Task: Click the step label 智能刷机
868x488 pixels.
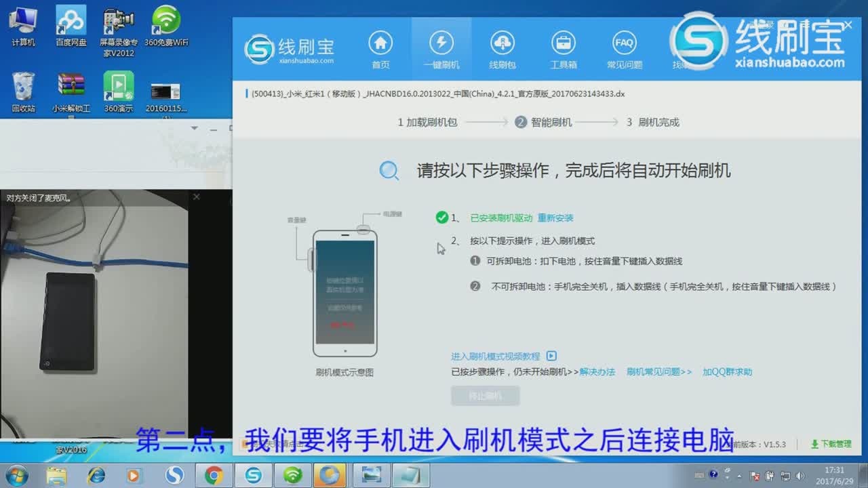Action: 551,123
